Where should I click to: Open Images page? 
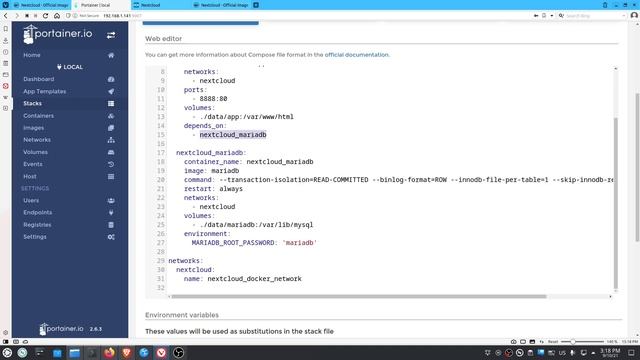click(x=33, y=128)
